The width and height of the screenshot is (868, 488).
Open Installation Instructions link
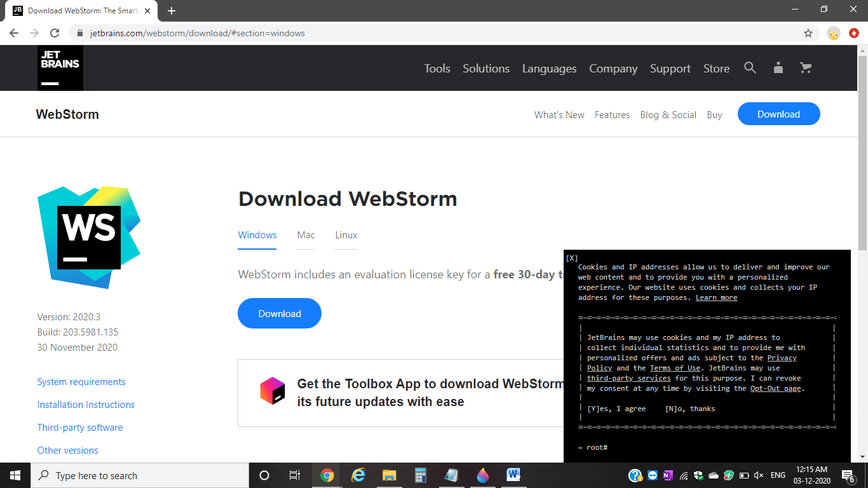(86, 405)
